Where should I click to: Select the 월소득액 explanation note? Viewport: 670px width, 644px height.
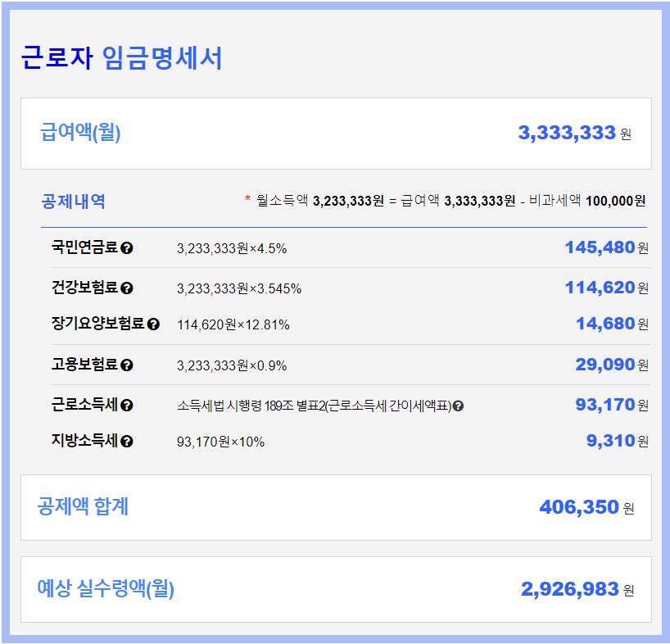point(442,198)
